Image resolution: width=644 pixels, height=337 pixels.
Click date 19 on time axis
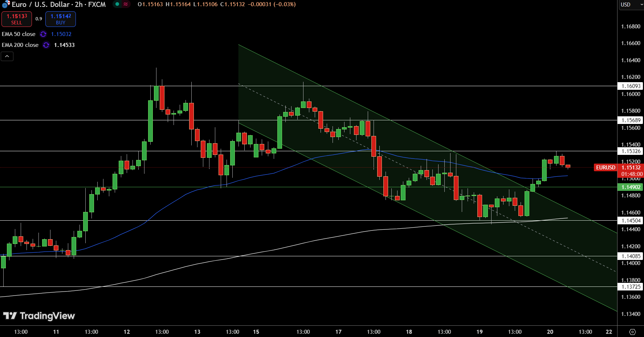pyautogui.click(x=480, y=332)
